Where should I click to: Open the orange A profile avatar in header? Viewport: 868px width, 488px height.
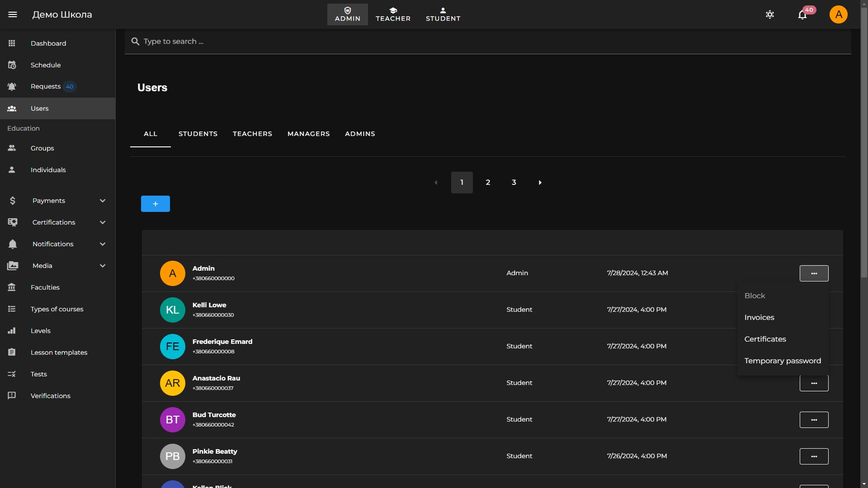pos(839,14)
